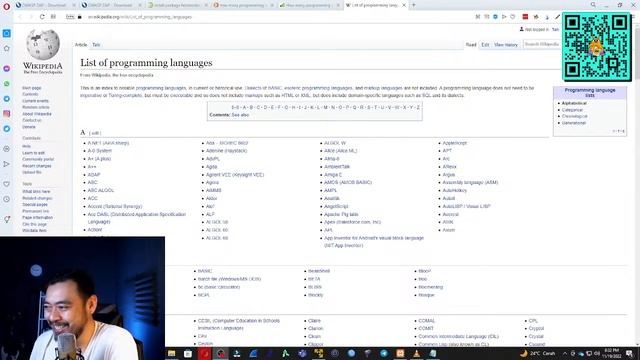
Task: Open History clock icon in sidebar
Action: 7,199
